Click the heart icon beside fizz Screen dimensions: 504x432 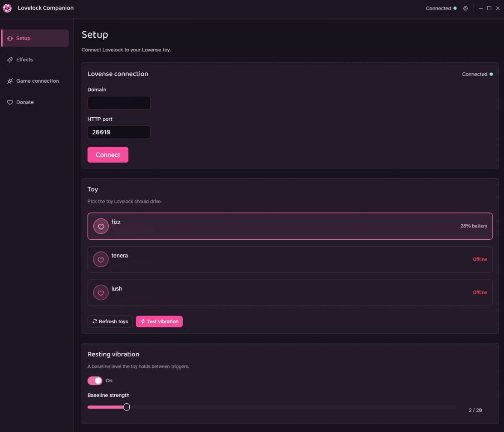click(x=101, y=226)
